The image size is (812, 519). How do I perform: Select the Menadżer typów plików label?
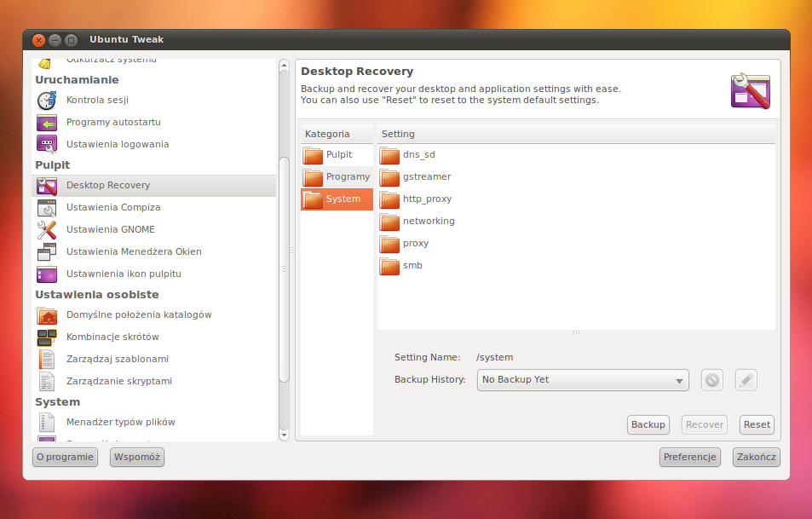pyautogui.click(x=121, y=422)
